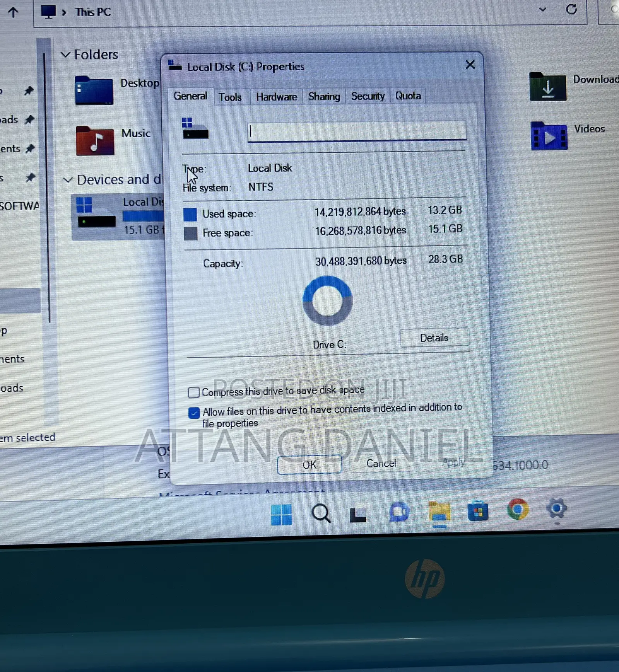
Task: Click the Up arrow in File Explorer
Action: (x=13, y=12)
